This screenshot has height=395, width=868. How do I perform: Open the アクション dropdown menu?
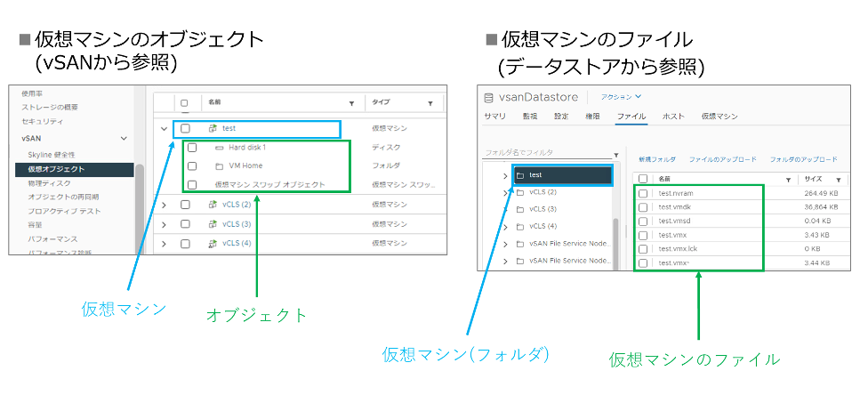621,97
